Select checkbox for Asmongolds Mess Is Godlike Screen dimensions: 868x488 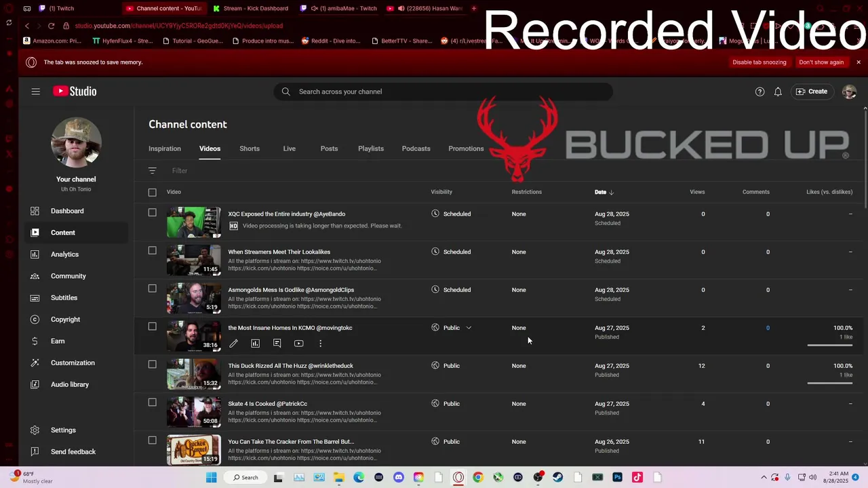152,289
